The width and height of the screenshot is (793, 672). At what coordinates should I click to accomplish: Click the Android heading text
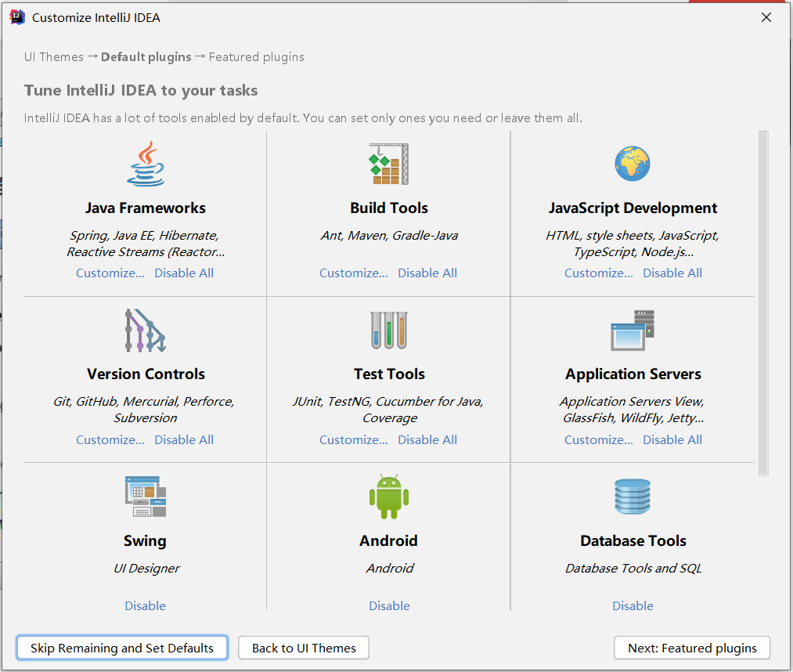click(x=388, y=541)
